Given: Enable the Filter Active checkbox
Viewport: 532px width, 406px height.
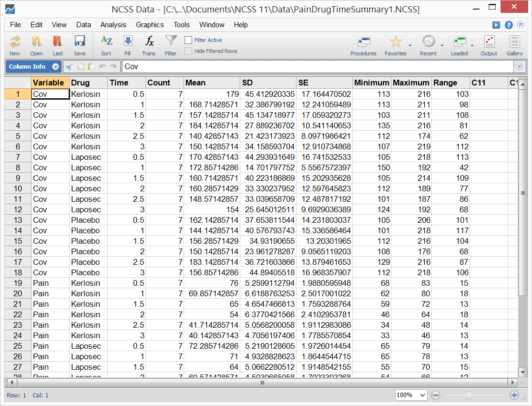Looking at the screenshot, I should 188,40.
